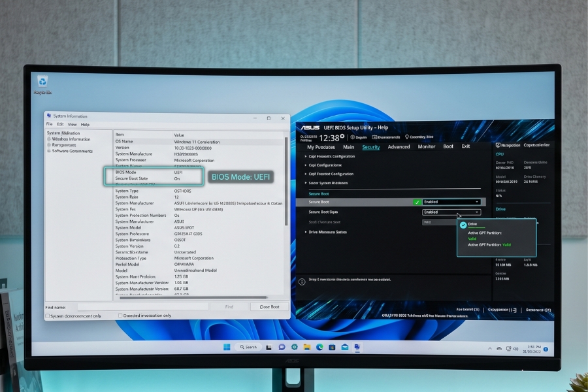Open the Mail app on taskbar

(x=344, y=348)
